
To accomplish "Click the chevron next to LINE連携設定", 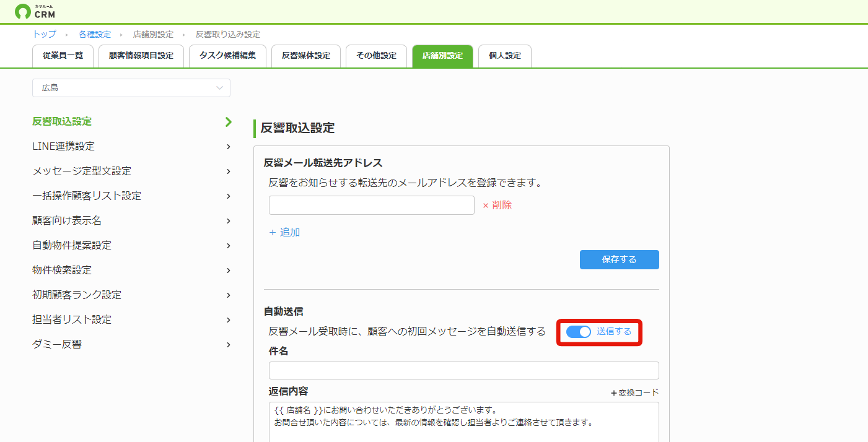I will [229, 147].
